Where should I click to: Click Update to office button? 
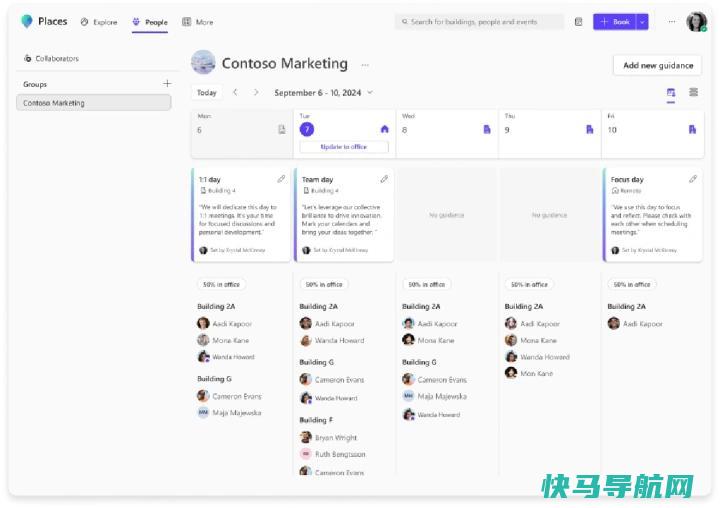point(344,147)
